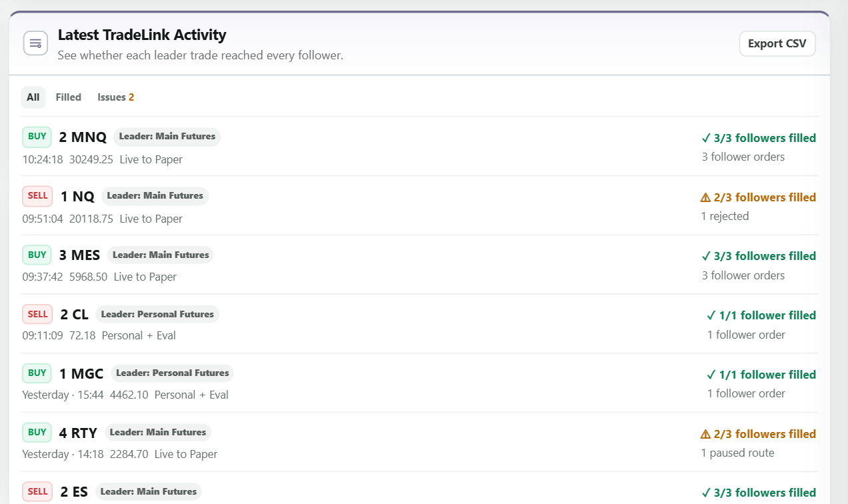Image resolution: width=848 pixels, height=504 pixels.
Task: Select the "2 ES" trade title
Action: [74, 492]
